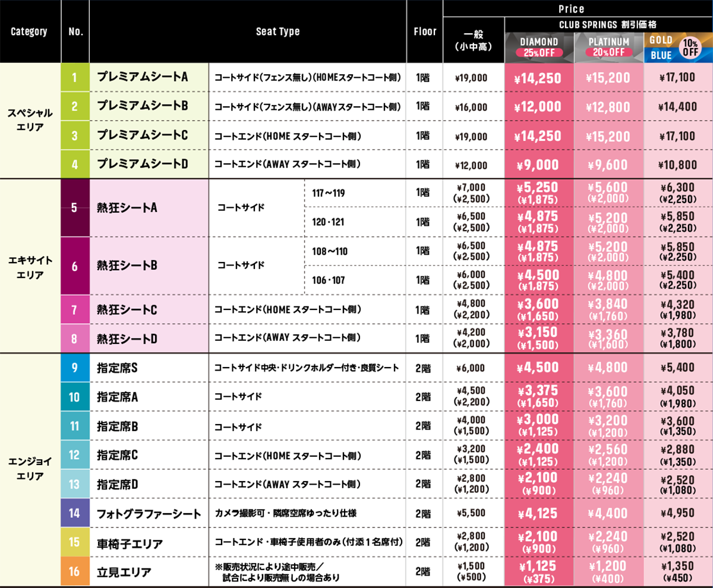Image resolution: width=713 pixels, height=588 pixels.
Task: Click the 120・121 section cell
Action: point(328,222)
